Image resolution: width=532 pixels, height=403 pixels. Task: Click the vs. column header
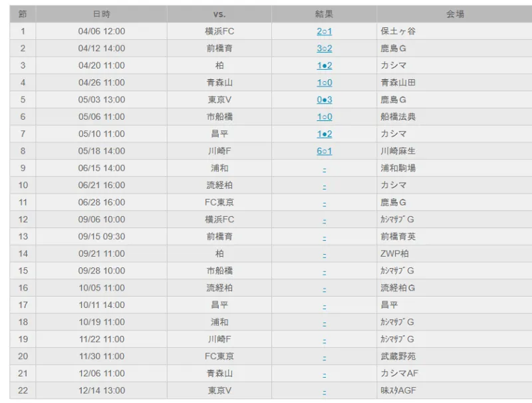219,14
